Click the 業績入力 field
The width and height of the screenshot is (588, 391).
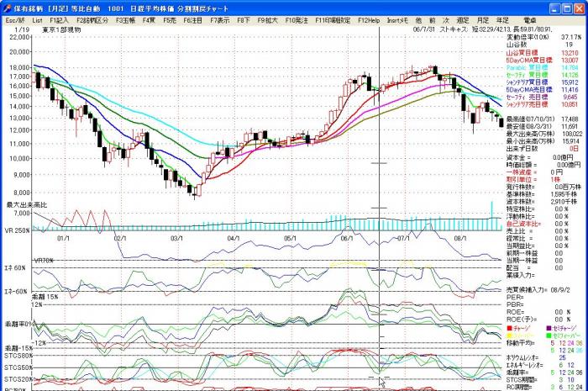tap(521, 275)
